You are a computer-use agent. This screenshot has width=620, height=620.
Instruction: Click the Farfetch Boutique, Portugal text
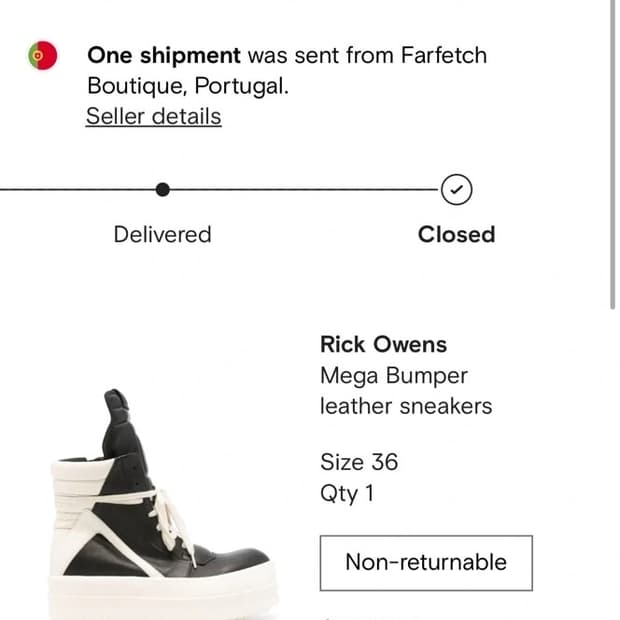point(287,70)
